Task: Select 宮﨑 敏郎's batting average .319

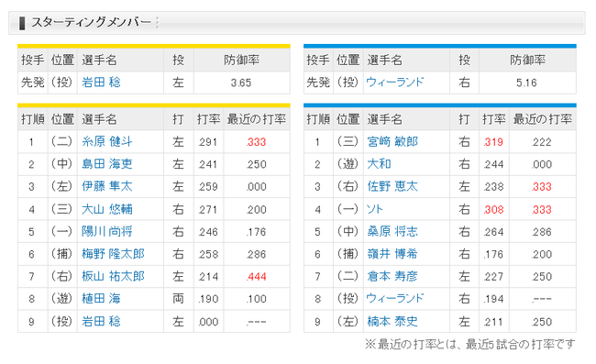Action: (x=493, y=142)
